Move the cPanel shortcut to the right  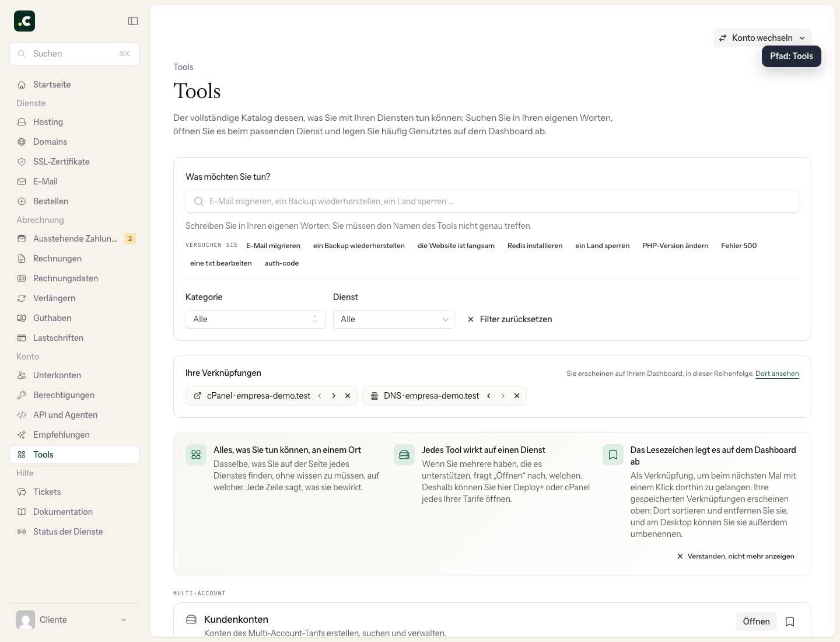[x=334, y=396]
